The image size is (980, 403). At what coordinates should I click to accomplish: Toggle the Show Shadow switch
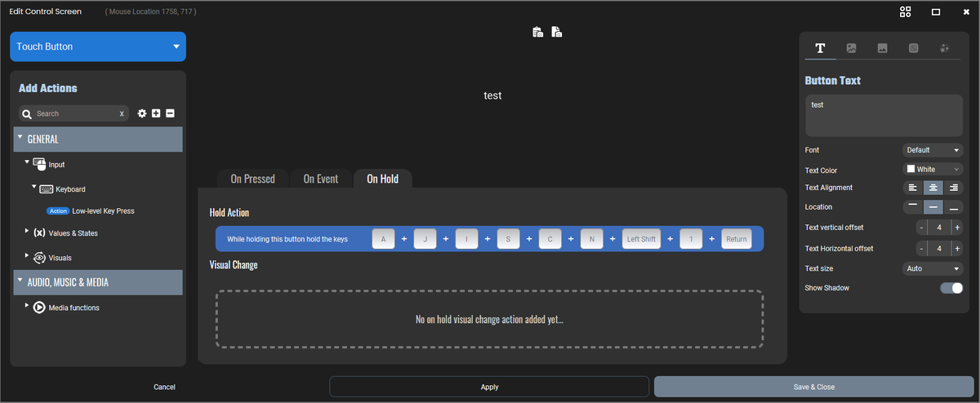coord(951,288)
